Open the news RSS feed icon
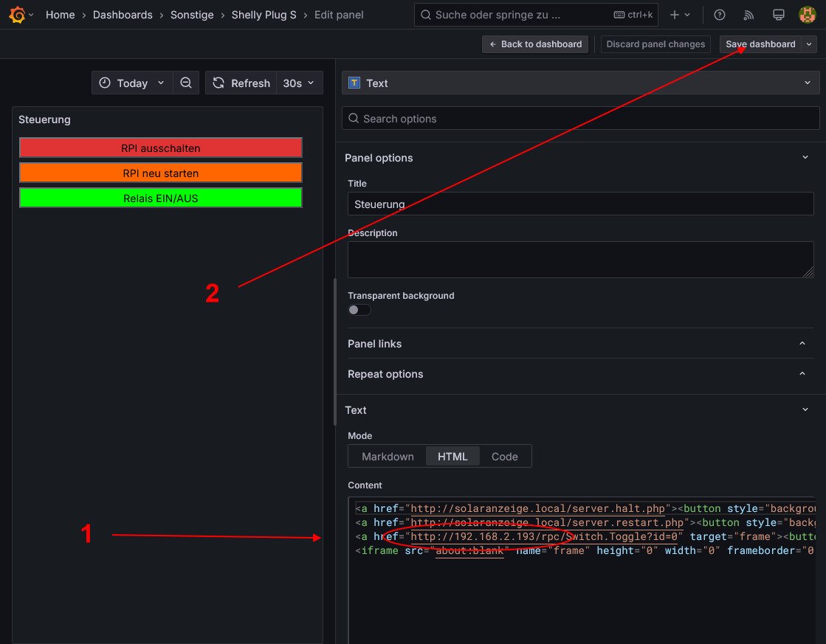The height and width of the screenshot is (644, 826). pos(748,15)
